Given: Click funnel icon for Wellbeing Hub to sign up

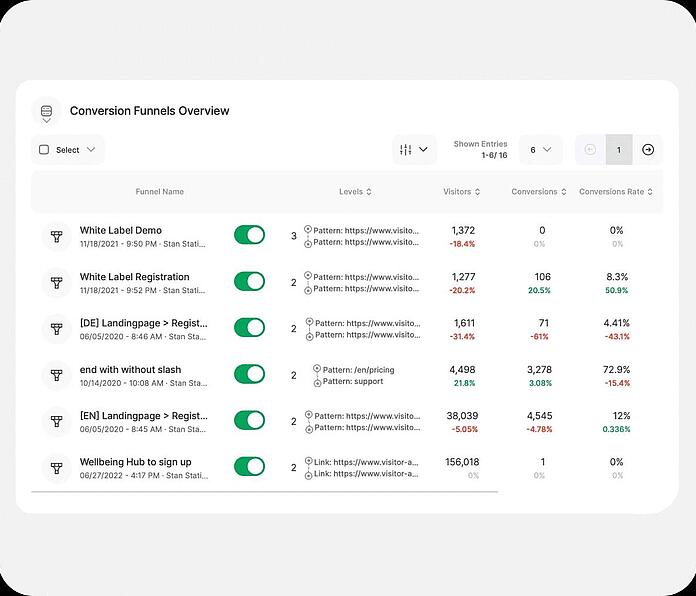Looking at the screenshot, I should pos(56,468).
